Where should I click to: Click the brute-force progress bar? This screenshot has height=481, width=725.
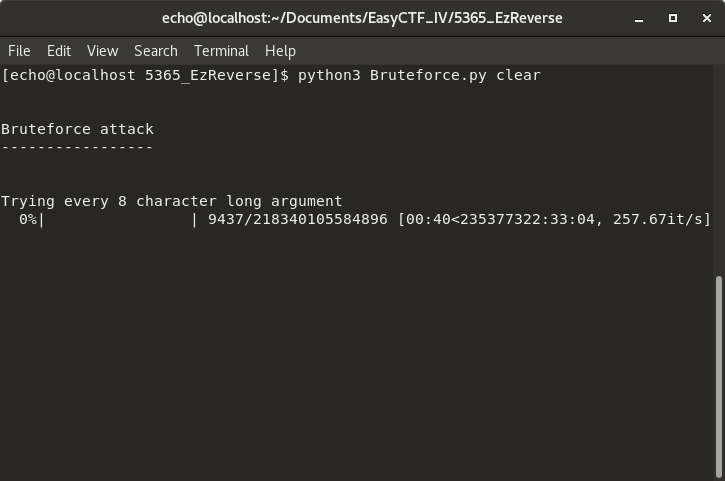click(118, 219)
